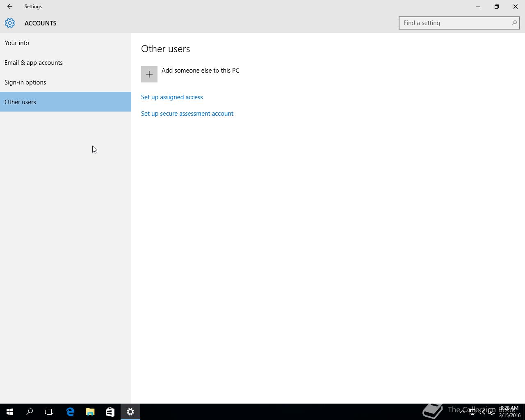Screen dimensions: 525x420
Task: Open the taskbar clock and date
Action: point(509,412)
